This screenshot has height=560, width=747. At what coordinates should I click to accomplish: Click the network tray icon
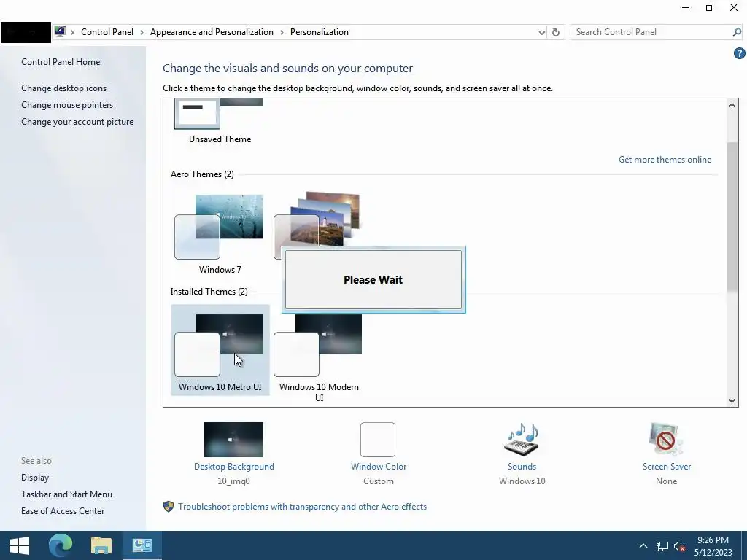pos(662,547)
